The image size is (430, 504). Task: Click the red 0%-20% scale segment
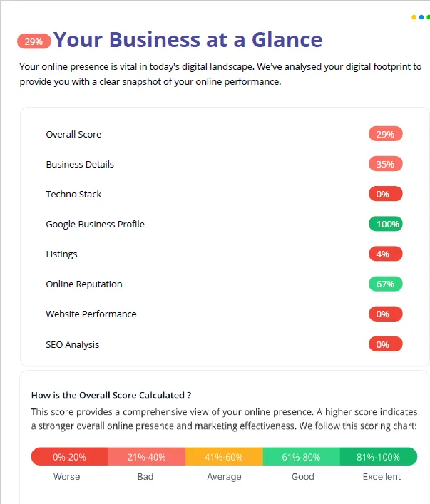(69, 456)
